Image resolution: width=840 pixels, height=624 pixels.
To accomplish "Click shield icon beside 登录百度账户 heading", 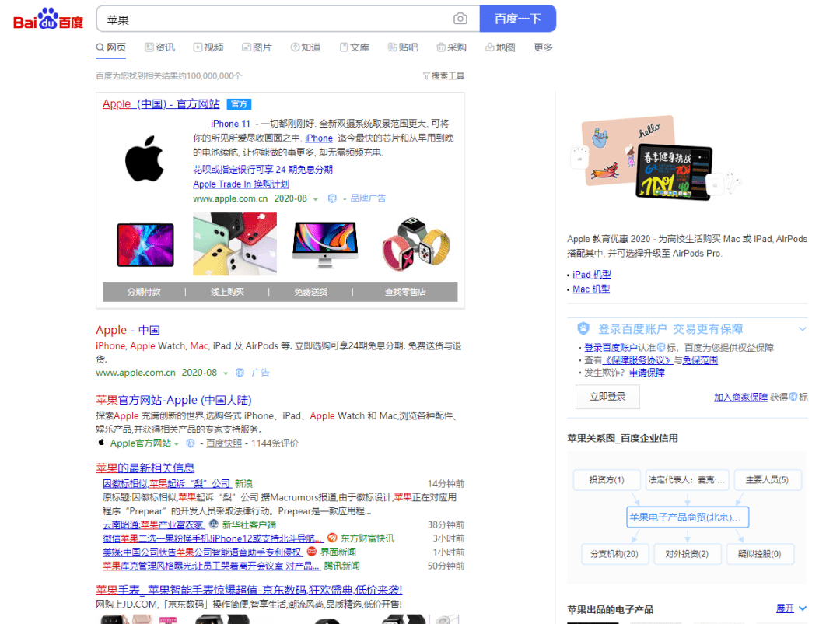I will [x=583, y=328].
